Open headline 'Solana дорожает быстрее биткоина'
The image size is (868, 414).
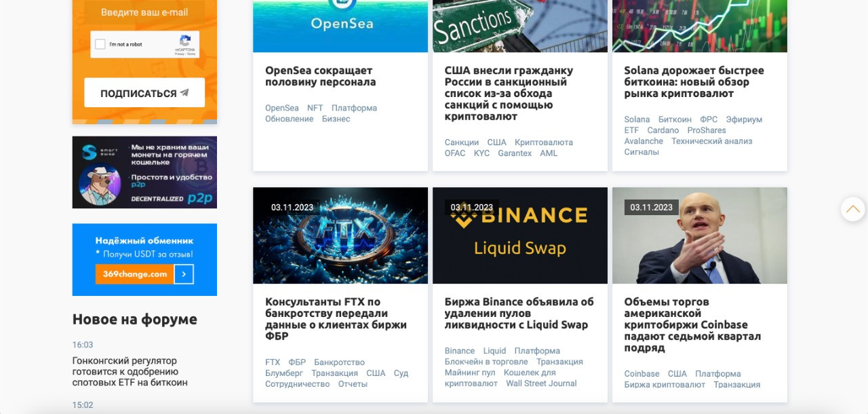[694, 82]
